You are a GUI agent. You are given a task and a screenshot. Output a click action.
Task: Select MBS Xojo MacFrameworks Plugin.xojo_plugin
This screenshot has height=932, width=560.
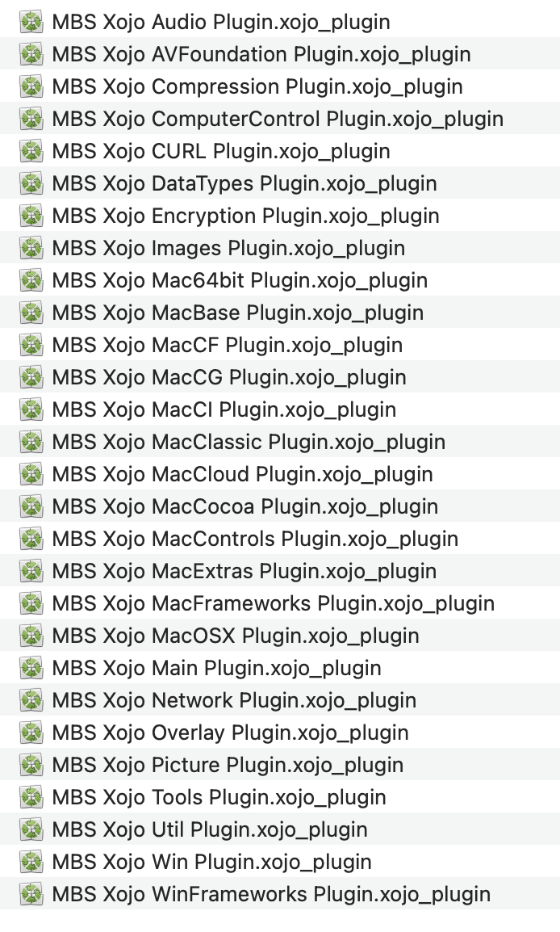pos(274,604)
